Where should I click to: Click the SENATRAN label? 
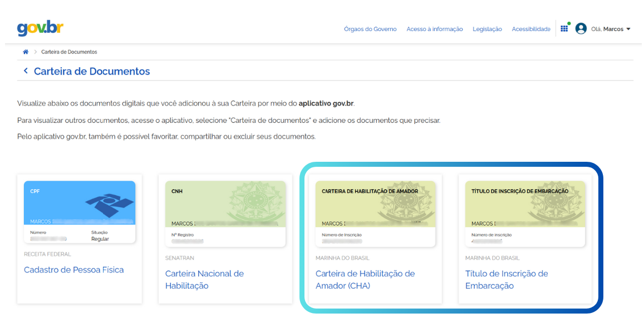[179, 258]
